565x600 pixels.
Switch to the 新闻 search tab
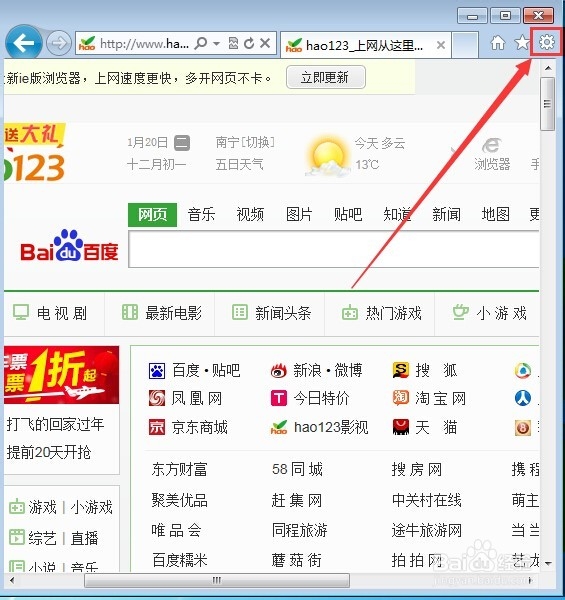[x=446, y=215]
